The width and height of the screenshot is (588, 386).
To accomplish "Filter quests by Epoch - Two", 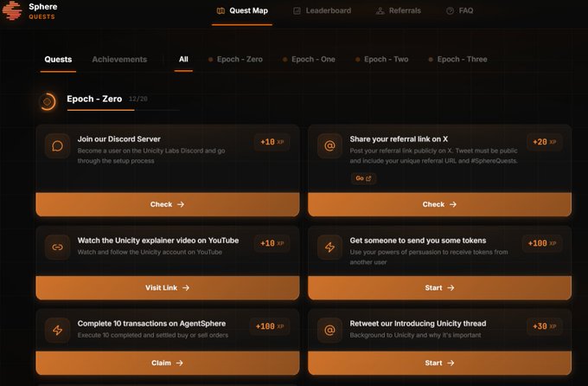I will (x=382, y=60).
